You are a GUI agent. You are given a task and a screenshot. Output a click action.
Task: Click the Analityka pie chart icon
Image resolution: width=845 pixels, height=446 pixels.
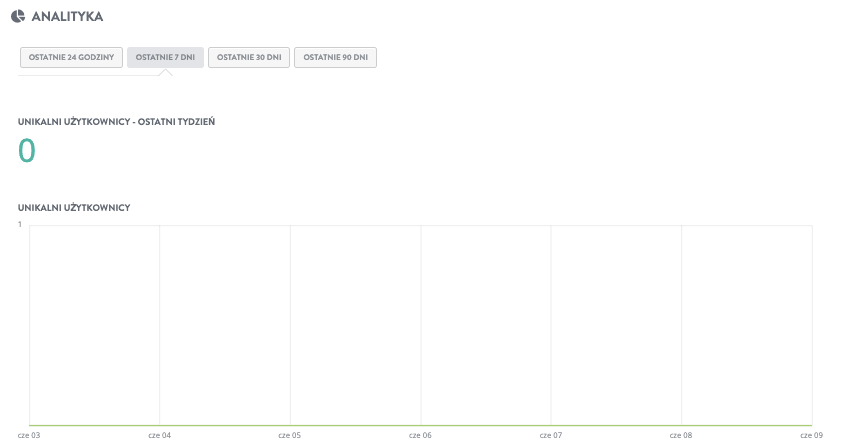pos(18,16)
